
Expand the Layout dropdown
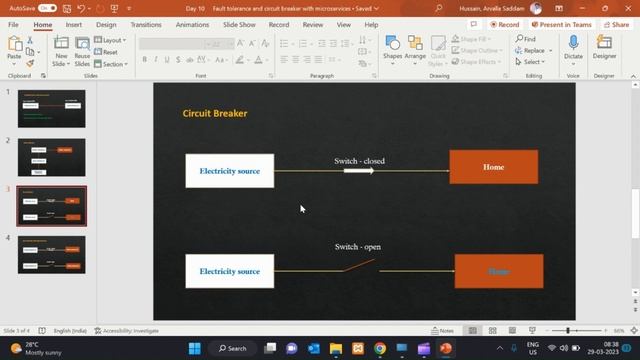tap(110, 40)
